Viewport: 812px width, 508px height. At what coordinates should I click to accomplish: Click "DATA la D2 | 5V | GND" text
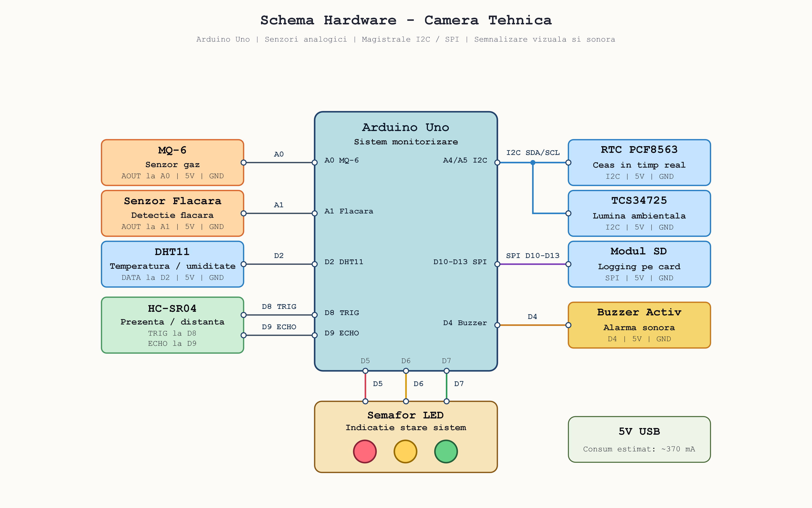(x=172, y=277)
